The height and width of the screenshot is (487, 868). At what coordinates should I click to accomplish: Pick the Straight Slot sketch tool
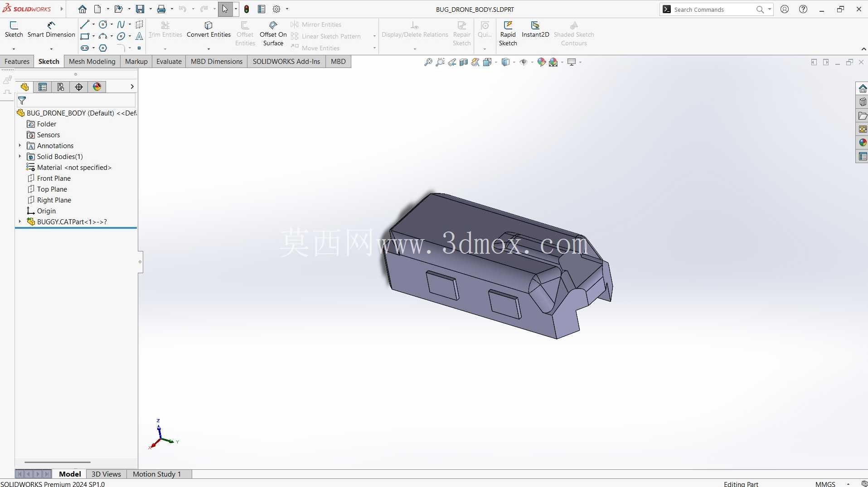click(x=84, y=48)
